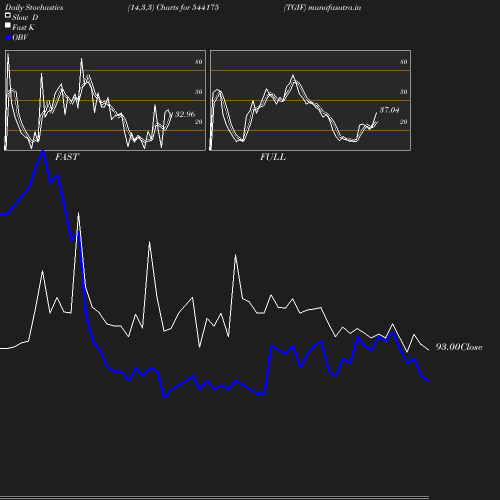The width and height of the screenshot is (500, 500).
Task: Click the 50 level label in FAST chart
Action: click(x=199, y=92)
